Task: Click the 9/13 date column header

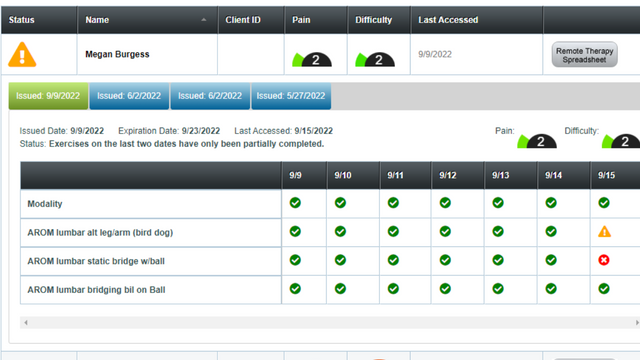Action: pos(500,175)
